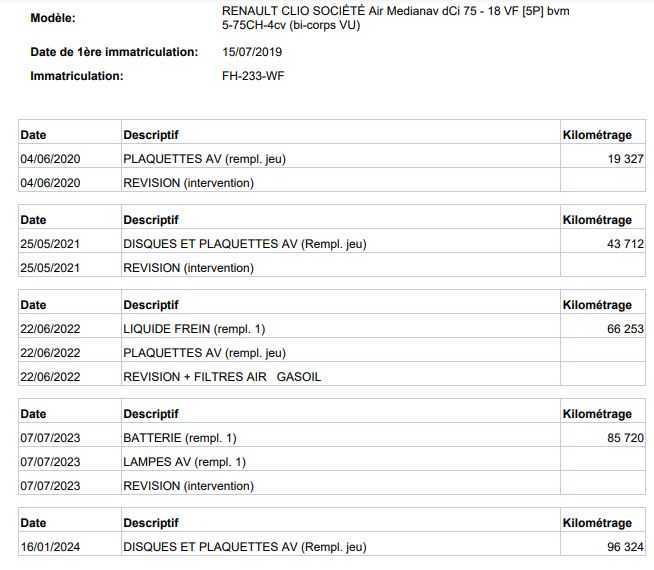The height and width of the screenshot is (570, 654).
Task: Select the license plate FH-233-WF
Action: point(253,76)
